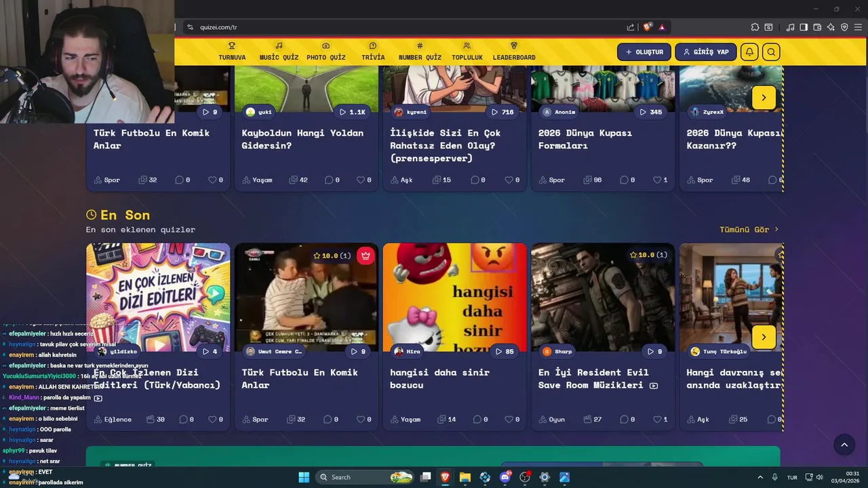
Task: Click the comment icon on En İyi Resident Evil card
Action: (625, 419)
